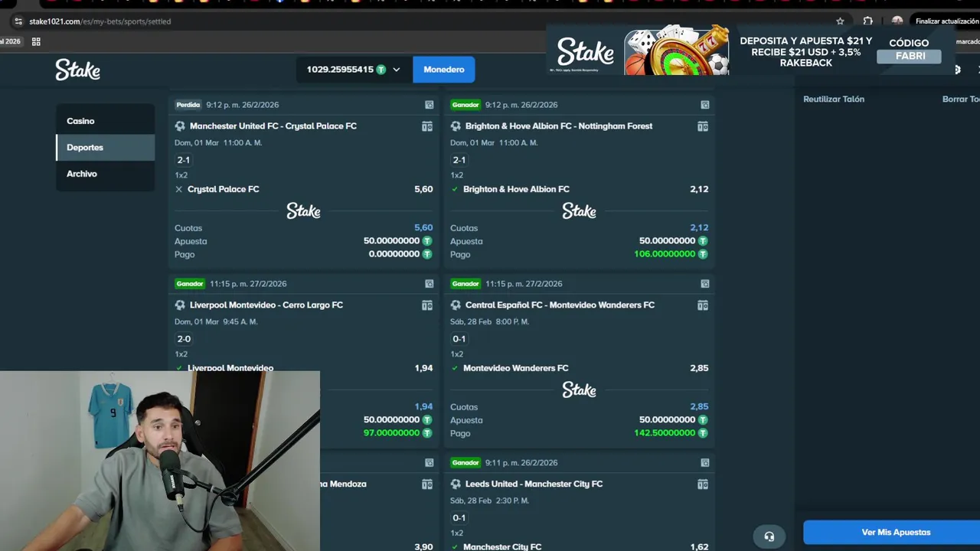Click the Perdida status badge

[x=188, y=105]
